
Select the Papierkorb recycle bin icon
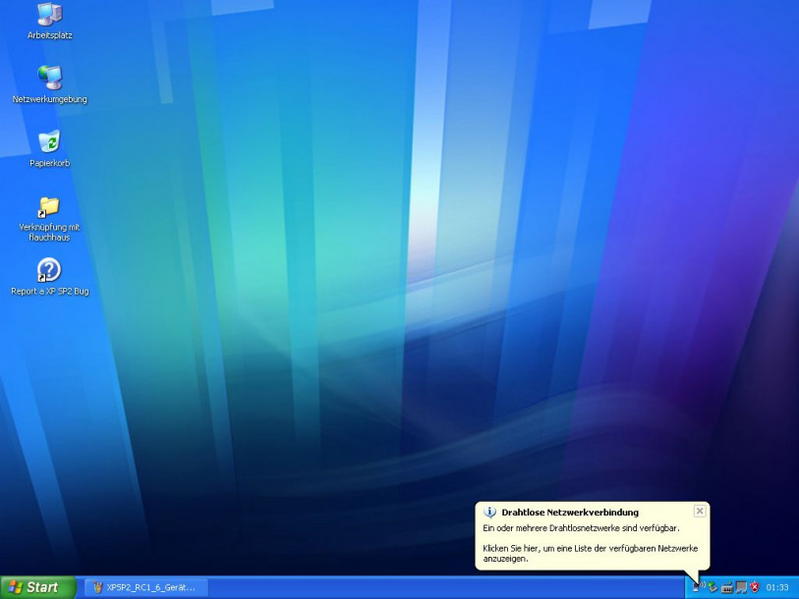pos(49,149)
